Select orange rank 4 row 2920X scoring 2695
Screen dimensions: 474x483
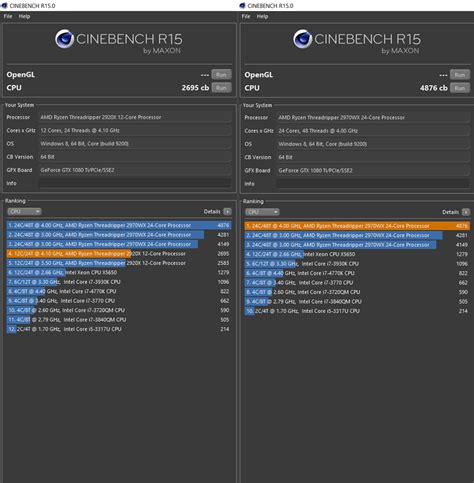[x=119, y=254]
